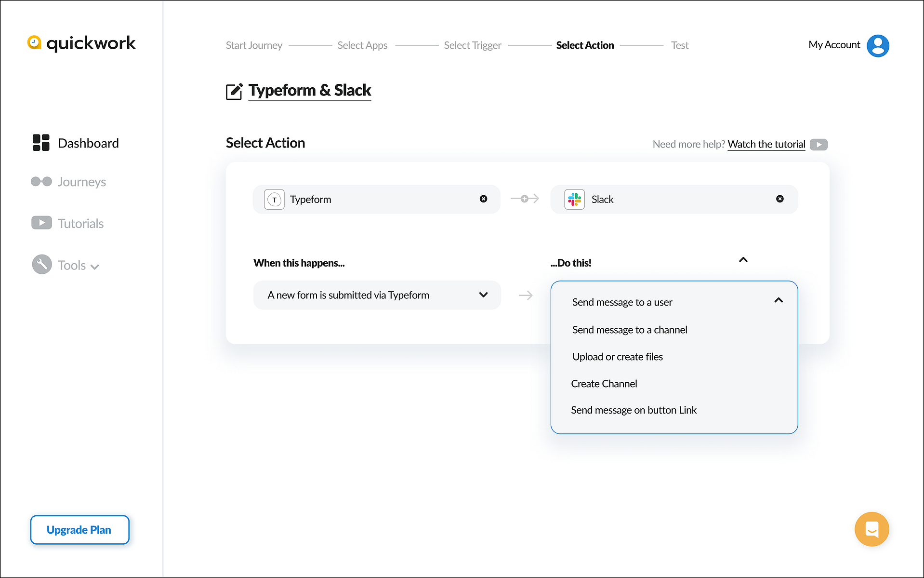The image size is (924, 578).
Task: Click the edit journey name pencil icon
Action: (234, 91)
